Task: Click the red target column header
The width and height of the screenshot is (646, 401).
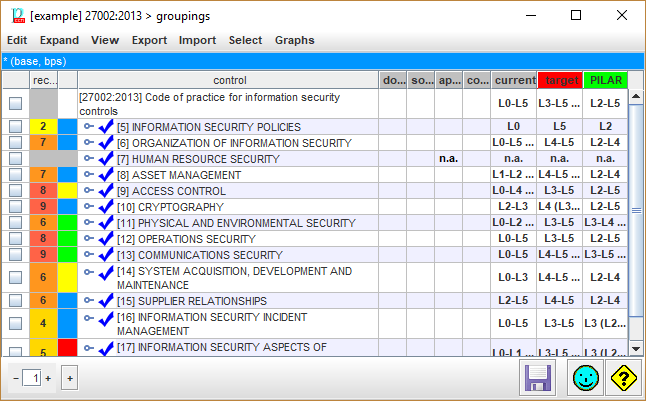Action: coord(560,80)
